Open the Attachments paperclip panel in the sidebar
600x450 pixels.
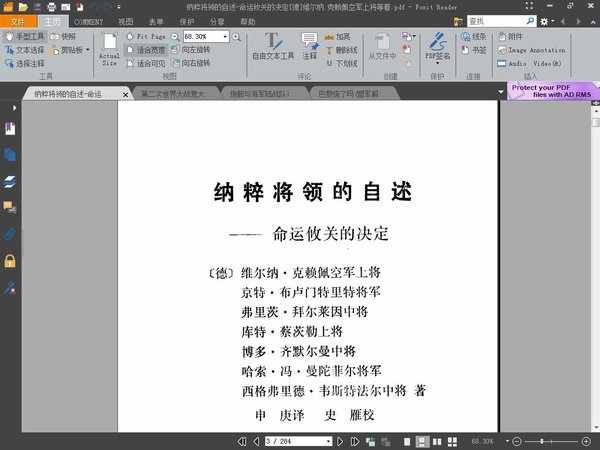[10, 234]
